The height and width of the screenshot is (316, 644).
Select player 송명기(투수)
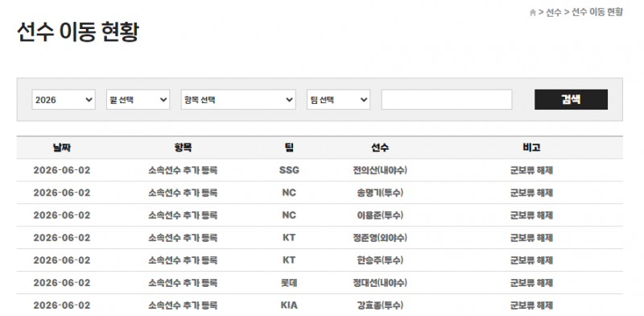[x=380, y=193]
